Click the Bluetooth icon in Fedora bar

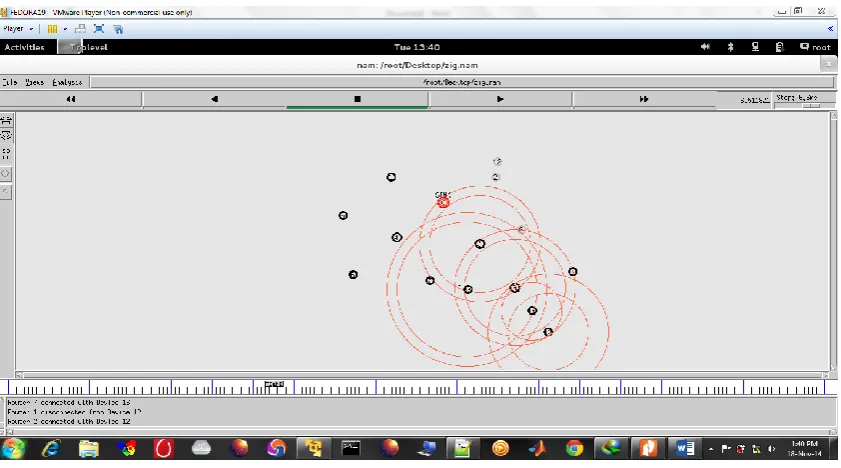(730, 47)
